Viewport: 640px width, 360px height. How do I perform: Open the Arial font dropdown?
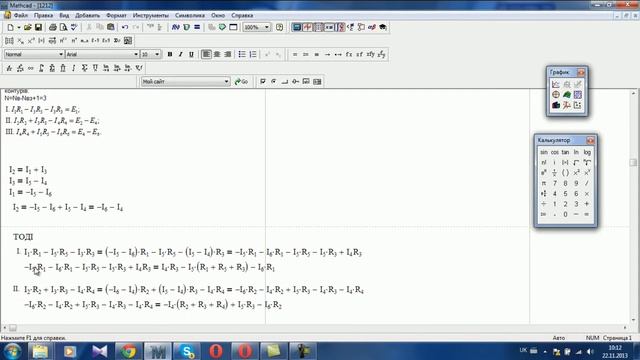click(x=136, y=54)
